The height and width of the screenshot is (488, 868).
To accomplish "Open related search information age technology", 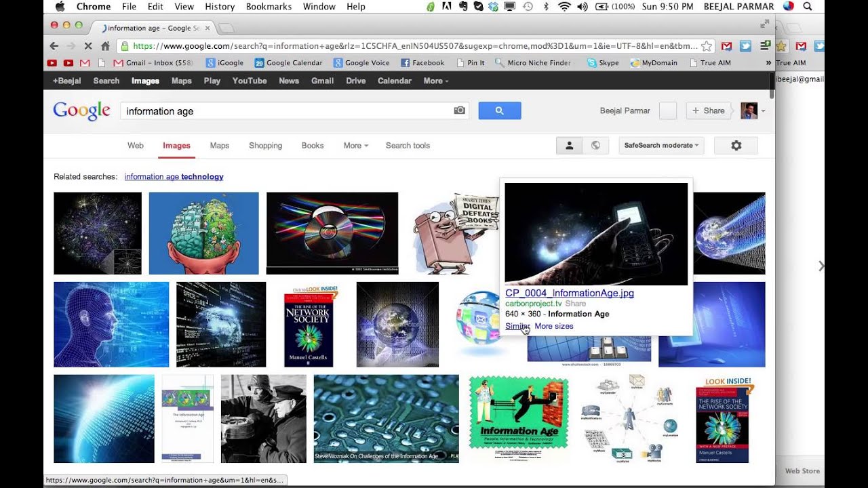I will pyautogui.click(x=174, y=176).
